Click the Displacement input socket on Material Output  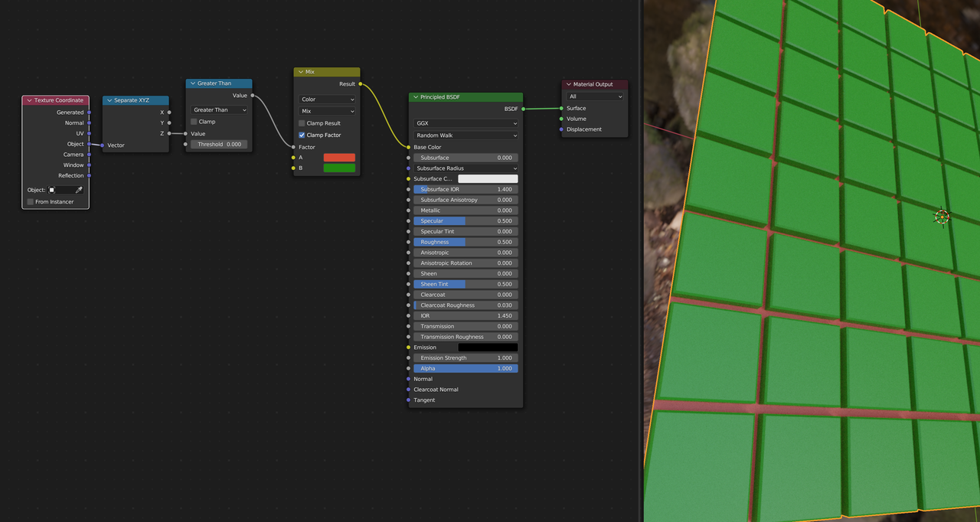(561, 129)
